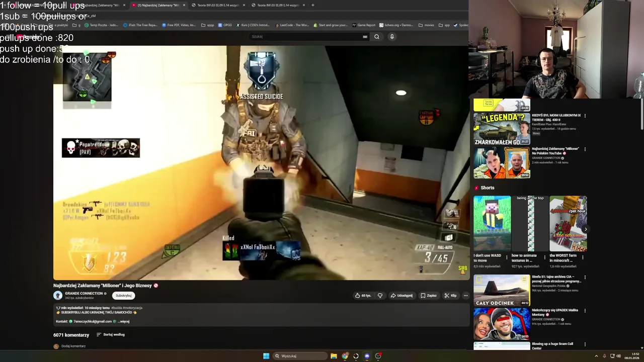Click inside the video player
Viewport: 644px width, 362px height.
click(262, 163)
